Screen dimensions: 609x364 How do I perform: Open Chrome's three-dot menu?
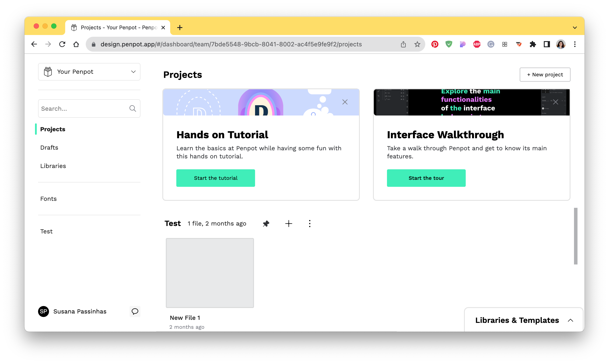(575, 44)
